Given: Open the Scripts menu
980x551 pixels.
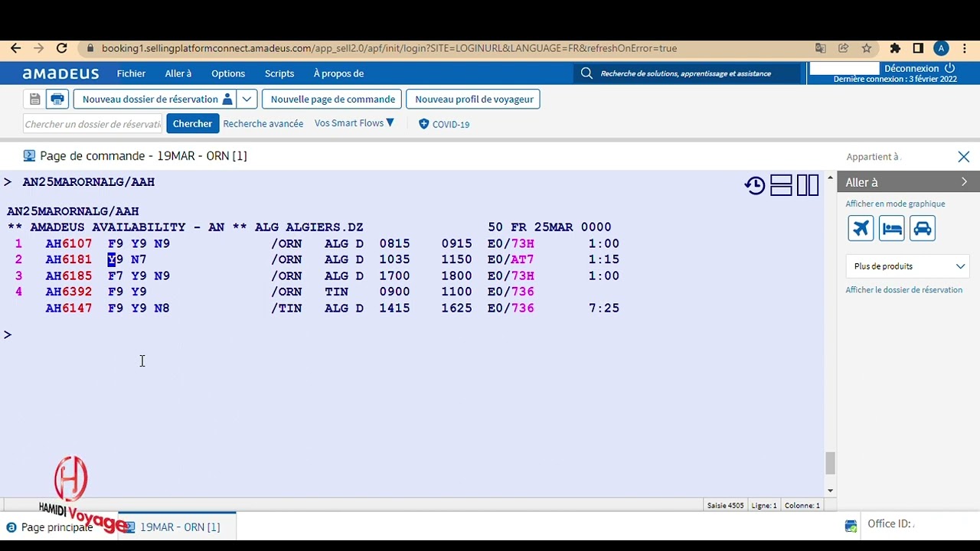Looking at the screenshot, I should click(279, 73).
